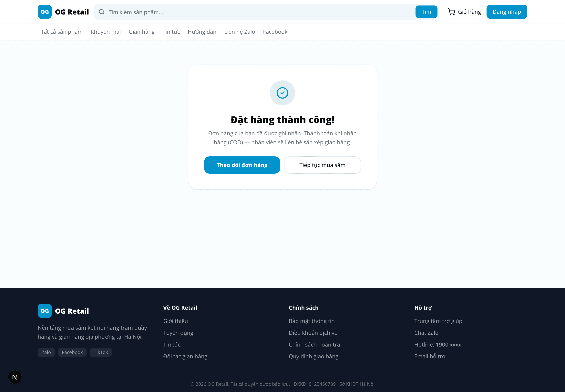Open Email hỗ trợ footer link

[430, 356]
